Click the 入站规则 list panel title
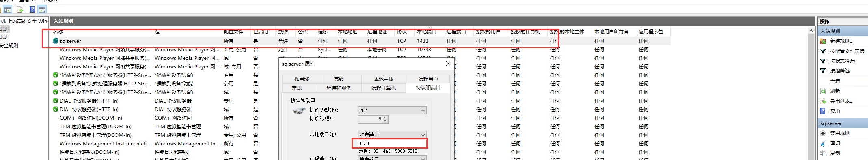The width and height of the screenshot is (868, 160). pyautogui.click(x=63, y=21)
